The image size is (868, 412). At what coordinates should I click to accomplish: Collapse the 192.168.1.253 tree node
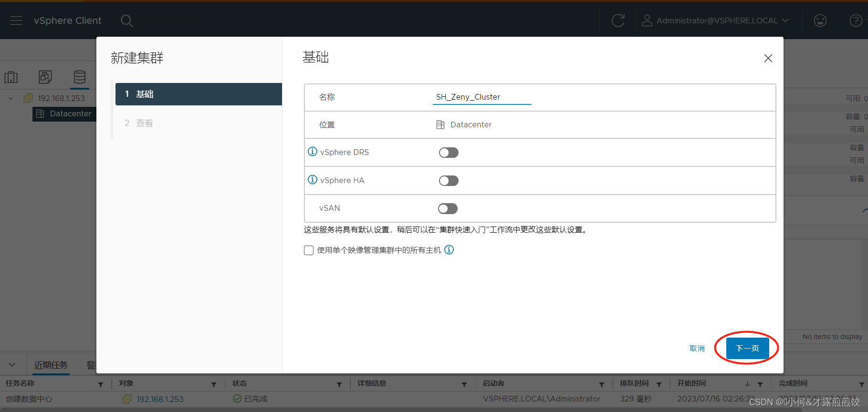click(11, 98)
